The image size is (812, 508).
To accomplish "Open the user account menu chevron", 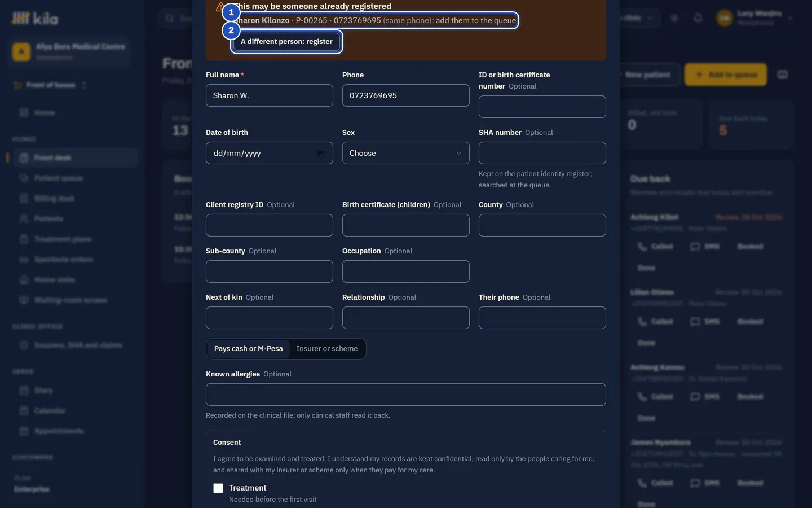I will coord(790,18).
